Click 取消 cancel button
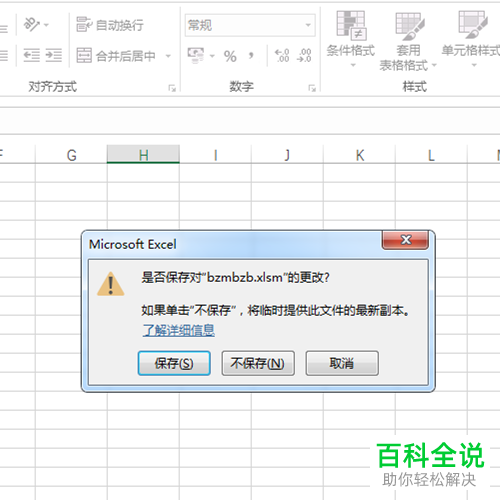 [x=342, y=363]
